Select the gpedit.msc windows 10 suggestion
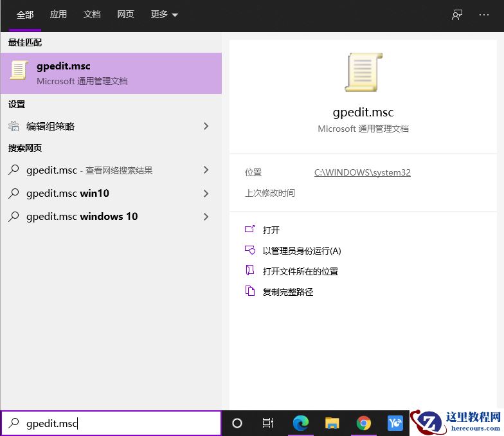The width and height of the screenshot is (504, 436). [x=111, y=216]
